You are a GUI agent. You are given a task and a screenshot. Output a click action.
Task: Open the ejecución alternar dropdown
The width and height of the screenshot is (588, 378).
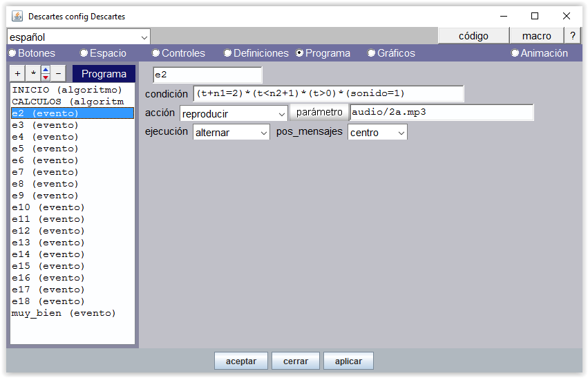tap(231, 132)
